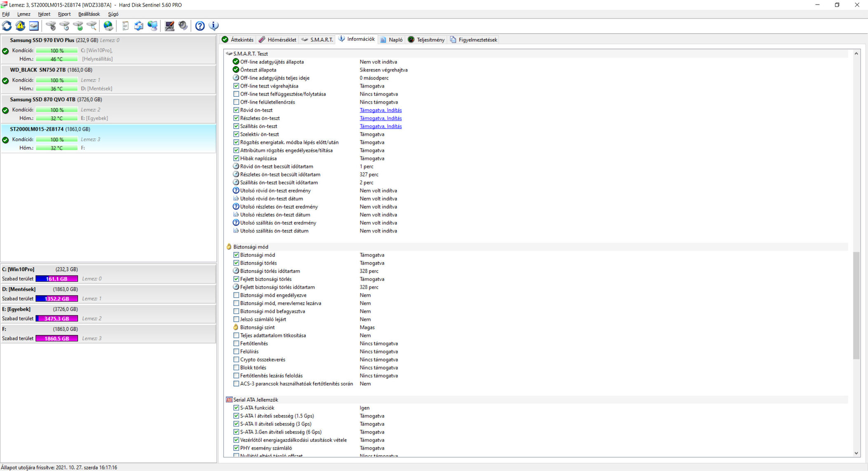Viewport: 868px width, 471px height.
Task: Collapse the Biztonsági mód section header
Action: click(x=250, y=247)
